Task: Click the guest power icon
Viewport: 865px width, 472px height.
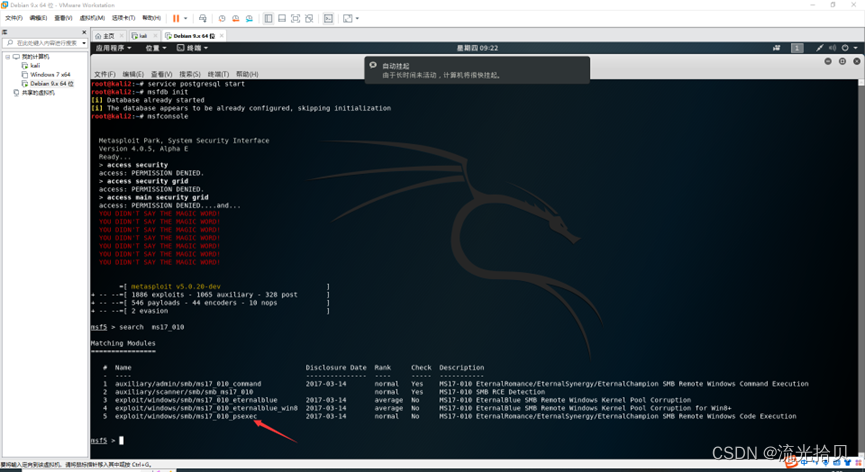Action: [x=845, y=48]
